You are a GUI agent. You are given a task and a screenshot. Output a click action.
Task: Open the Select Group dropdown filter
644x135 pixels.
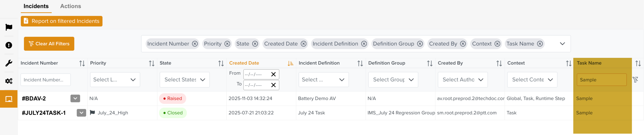393,80
